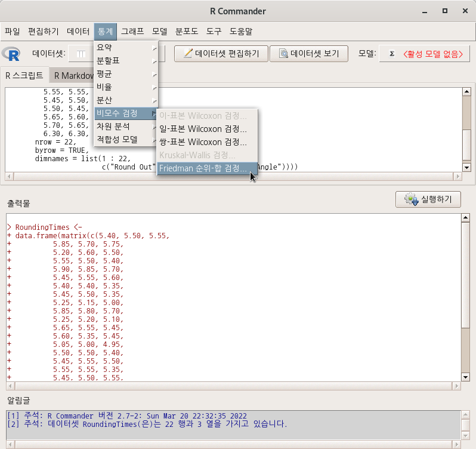Viewport: 476px width, 449px height.
Task: Expand the 차원 분석 submenu
Action: coord(126,127)
